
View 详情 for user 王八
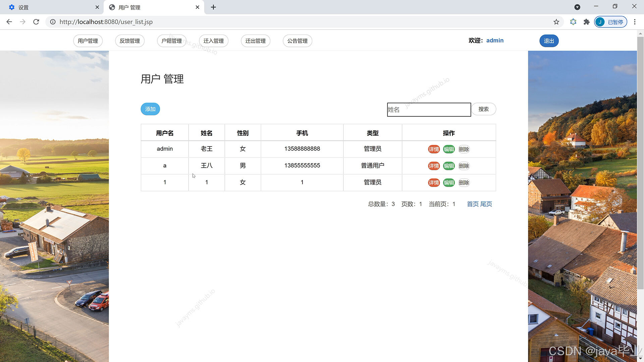click(x=434, y=166)
